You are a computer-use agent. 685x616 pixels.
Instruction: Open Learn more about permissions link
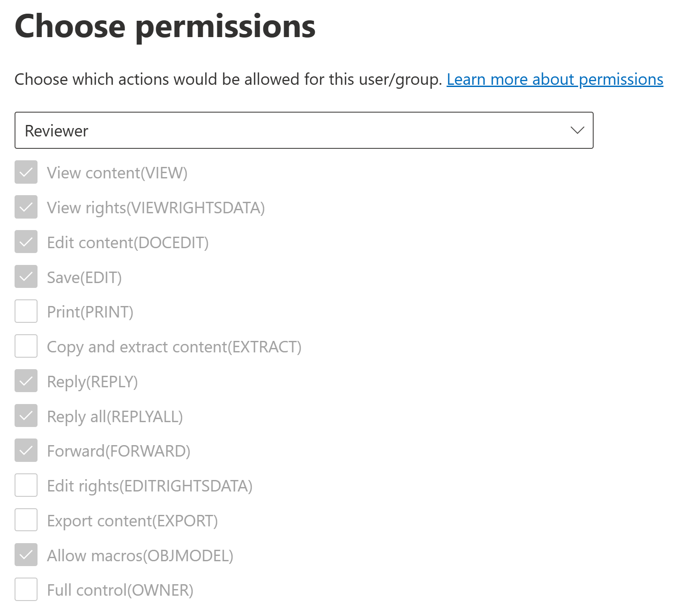click(x=554, y=79)
